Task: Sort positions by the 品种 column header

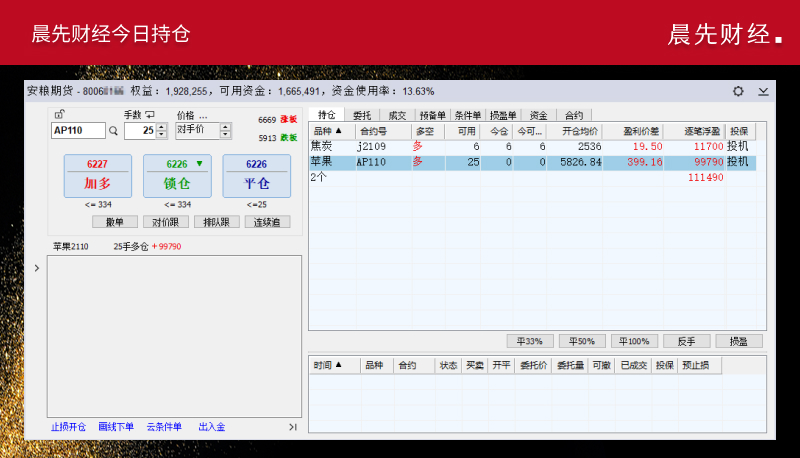Action: click(328, 131)
